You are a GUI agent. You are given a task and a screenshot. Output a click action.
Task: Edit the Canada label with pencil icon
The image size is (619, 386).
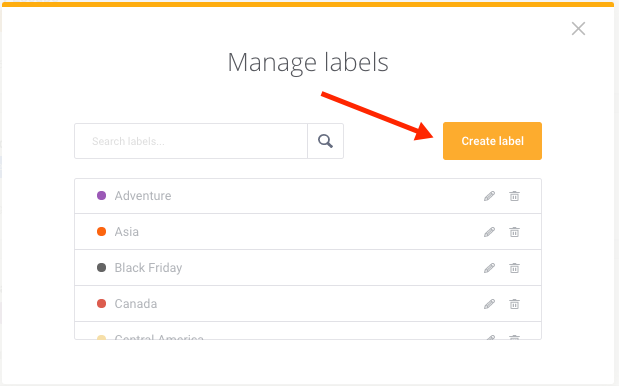(490, 304)
